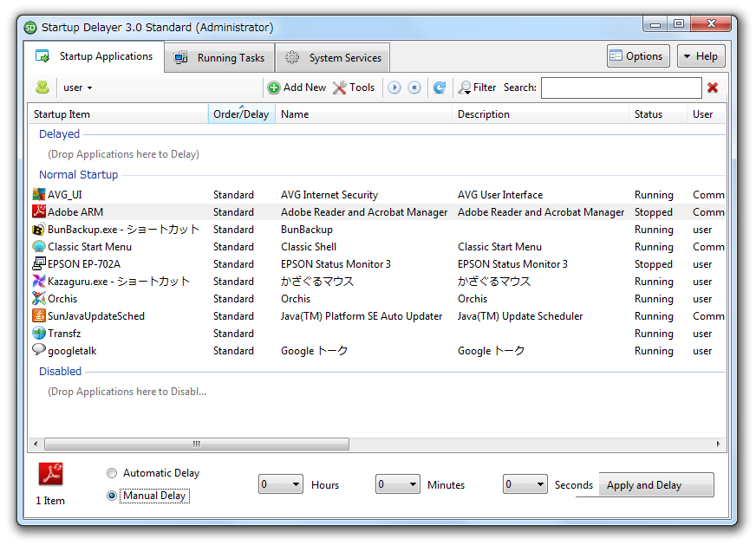Click the Delayed group heading
The image size is (756, 545).
pyautogui.click(x=59, y=134)
